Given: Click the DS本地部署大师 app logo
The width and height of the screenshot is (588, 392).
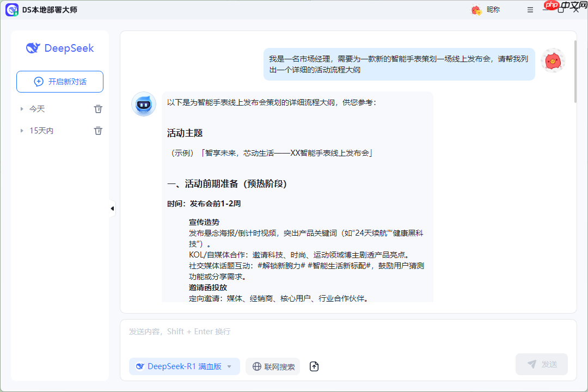Looking at the screenshot, I should (x=12, y=9).
